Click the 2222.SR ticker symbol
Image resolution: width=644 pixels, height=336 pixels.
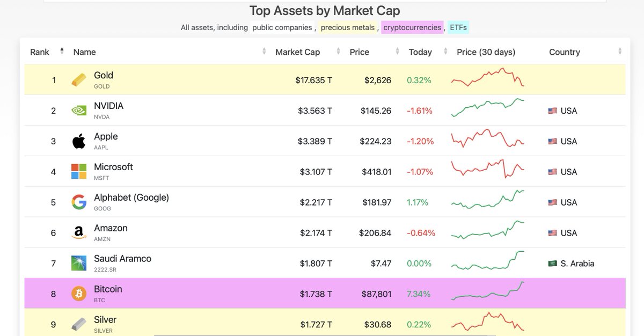point(105,269)
